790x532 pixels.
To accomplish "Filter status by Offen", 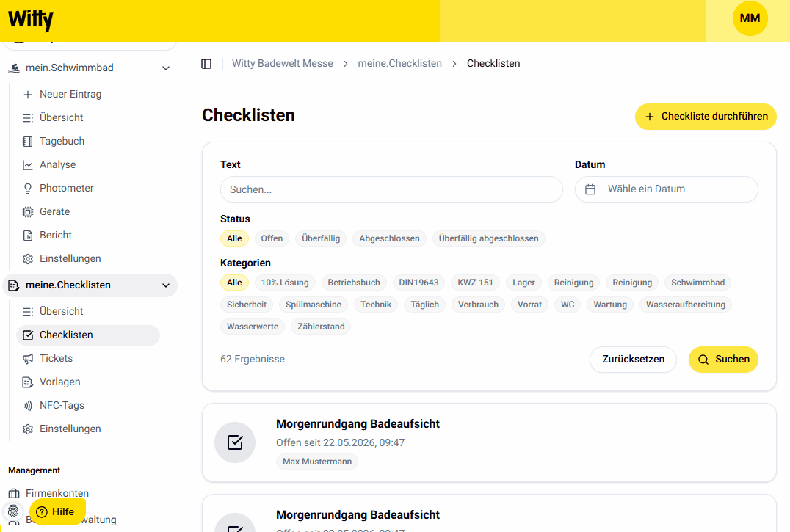I will [272, 238].
